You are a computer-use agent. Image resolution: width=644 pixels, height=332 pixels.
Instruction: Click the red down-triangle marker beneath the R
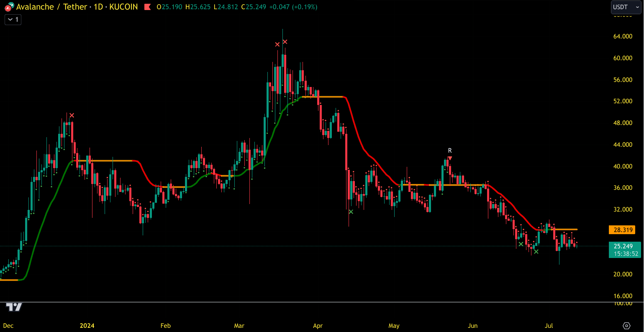[450, 158]
